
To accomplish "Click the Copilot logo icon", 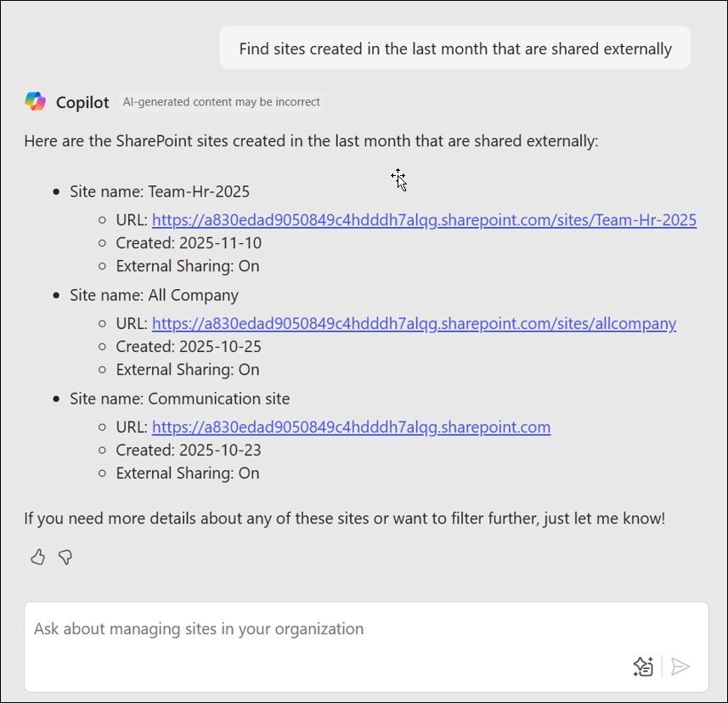I will (35, 101).
